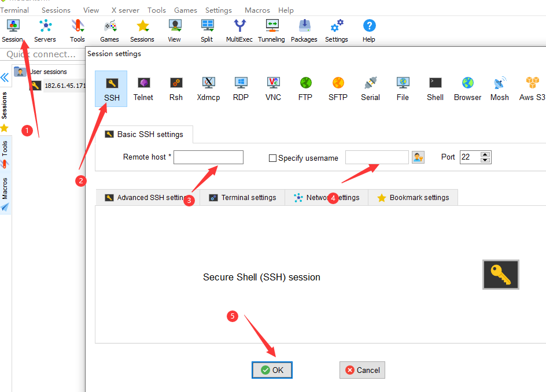Open the Sessions star toolbar icon
Image resolution: width=546 pixels, height=392 pixels.
coord(142,31)
